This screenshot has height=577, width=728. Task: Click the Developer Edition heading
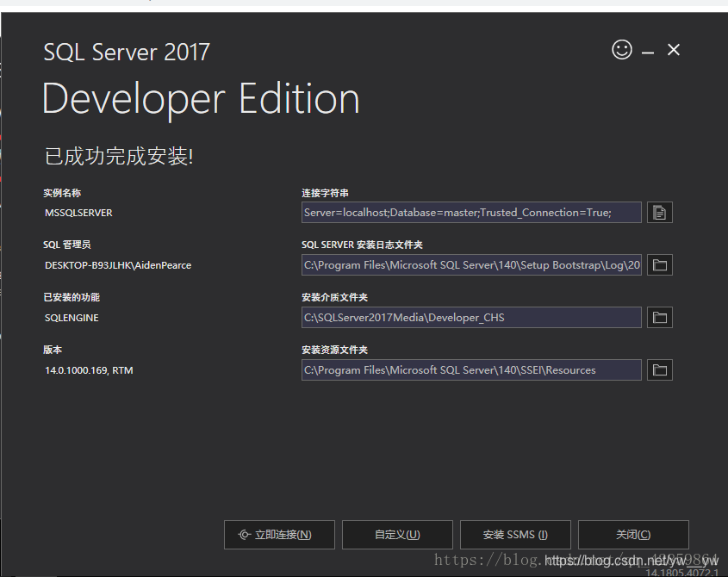click(x=201, y=100)
